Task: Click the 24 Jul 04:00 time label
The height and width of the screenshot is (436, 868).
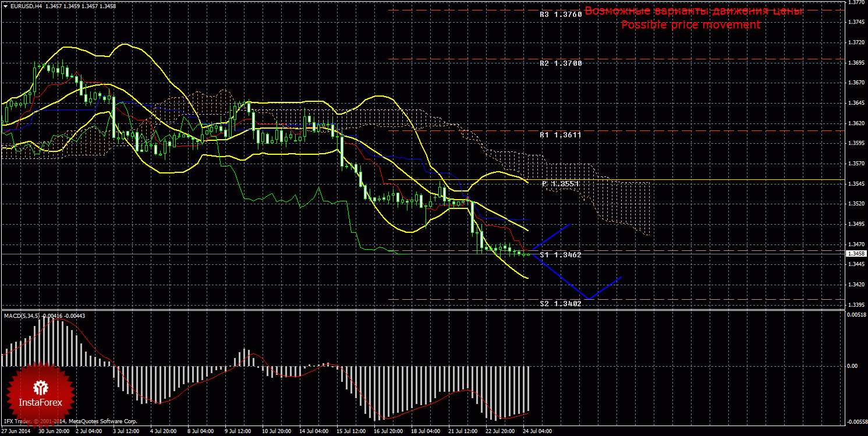Action: tap(537, 432)
